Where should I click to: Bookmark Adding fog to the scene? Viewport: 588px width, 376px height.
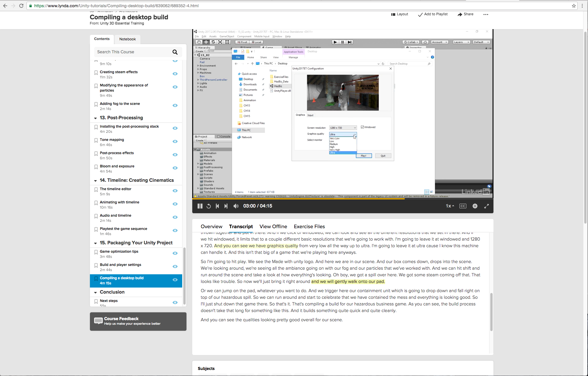(x=96, y=104)
